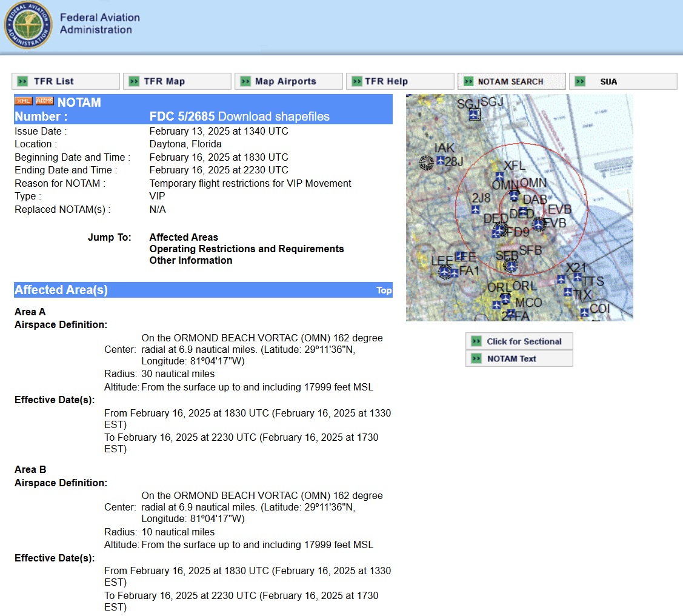Click green arrow icon beside NOTAM Text
Image resolution: width=683 pixels, height=616 pixels.
tap(476, 358)
